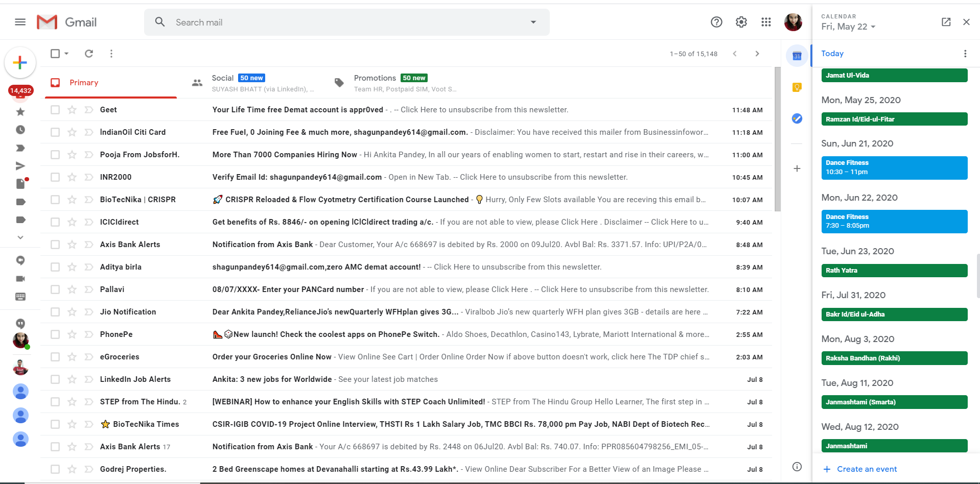Open Google Keep in the side panel
This screenshot has height=484, width=980.
[797, 87]
